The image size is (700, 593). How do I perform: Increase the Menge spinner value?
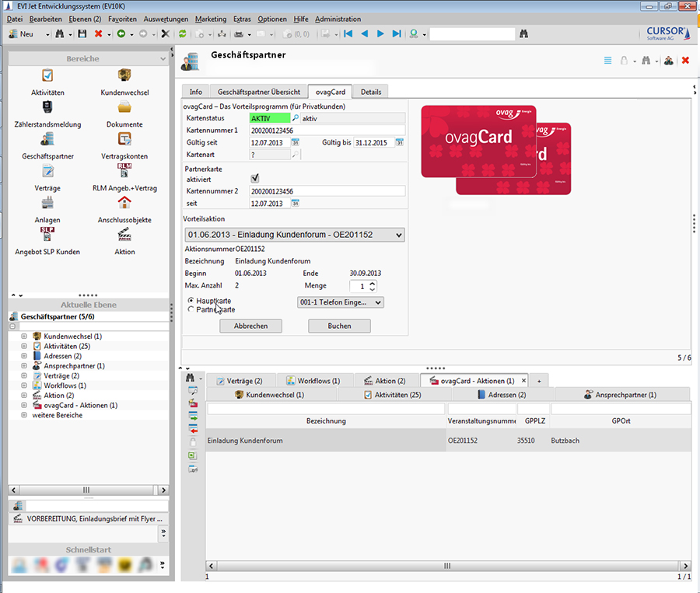pyautogui.click(x=373, y=283)
